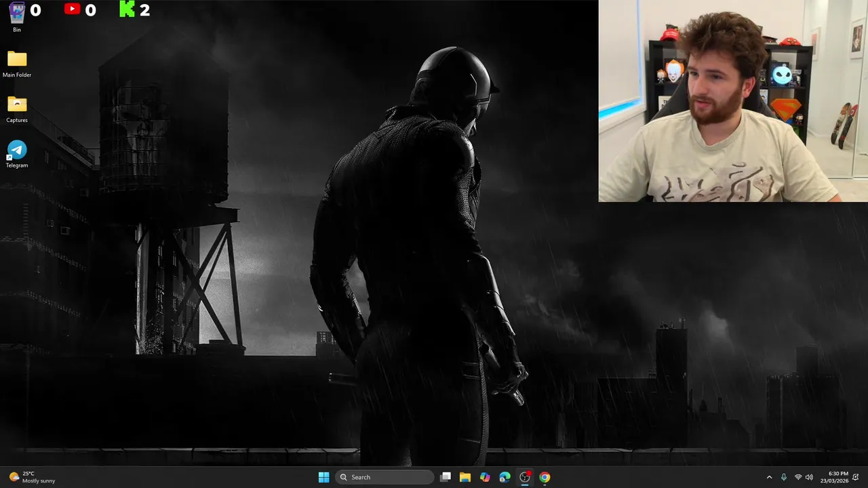Open File Explorer from the taskbar

point(465,477)
